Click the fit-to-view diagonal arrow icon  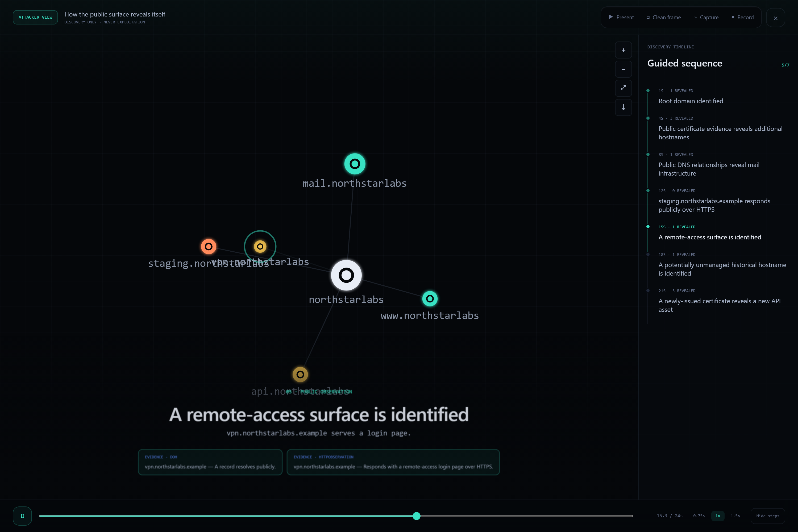tap(623, 88)
